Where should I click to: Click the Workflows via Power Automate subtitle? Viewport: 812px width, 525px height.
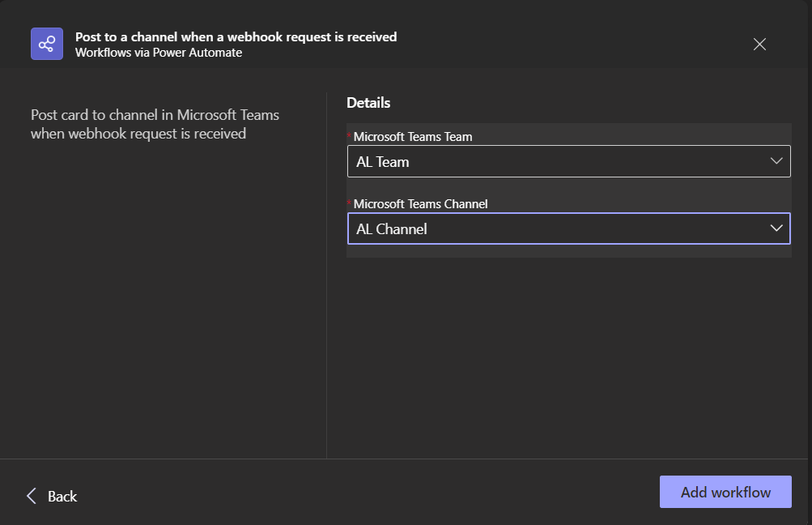[159, 53]
